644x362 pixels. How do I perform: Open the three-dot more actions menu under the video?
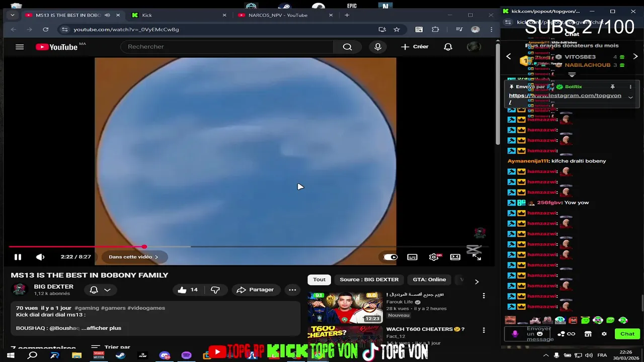(x=292, y=290)
